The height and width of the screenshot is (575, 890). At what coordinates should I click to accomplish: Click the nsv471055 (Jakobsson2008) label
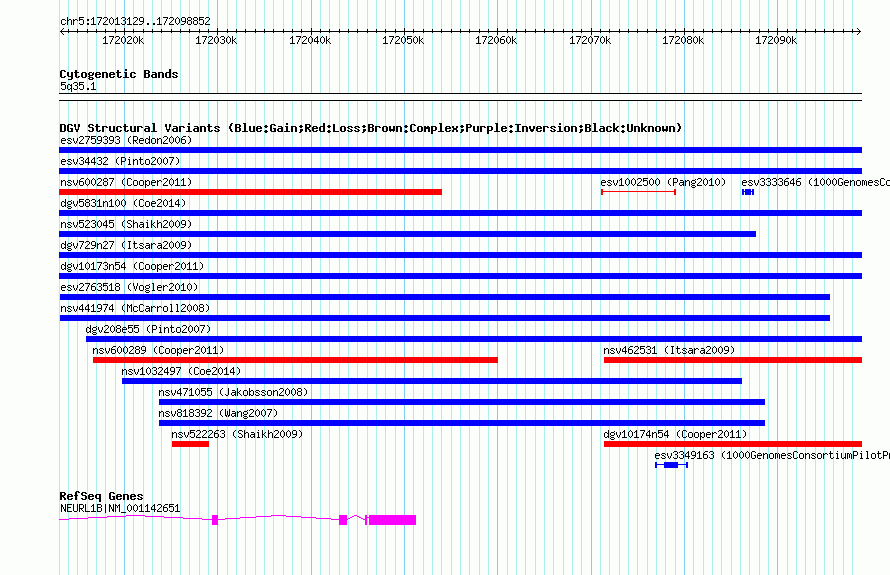[233, 392]
